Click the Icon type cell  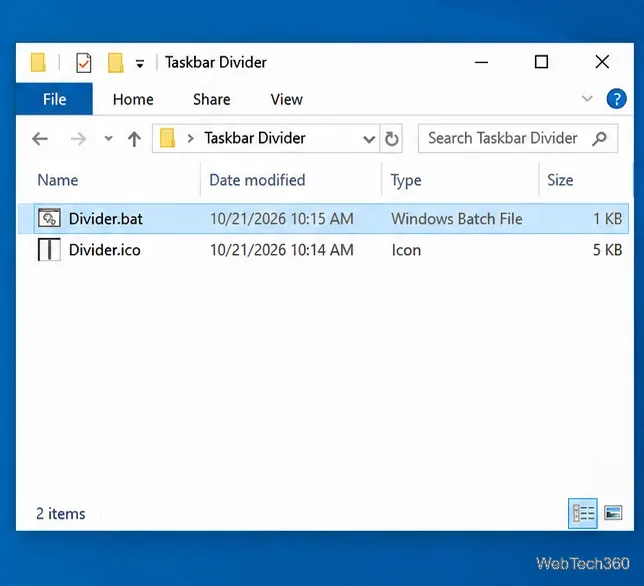pyautogui.click(x=406, y=250)
